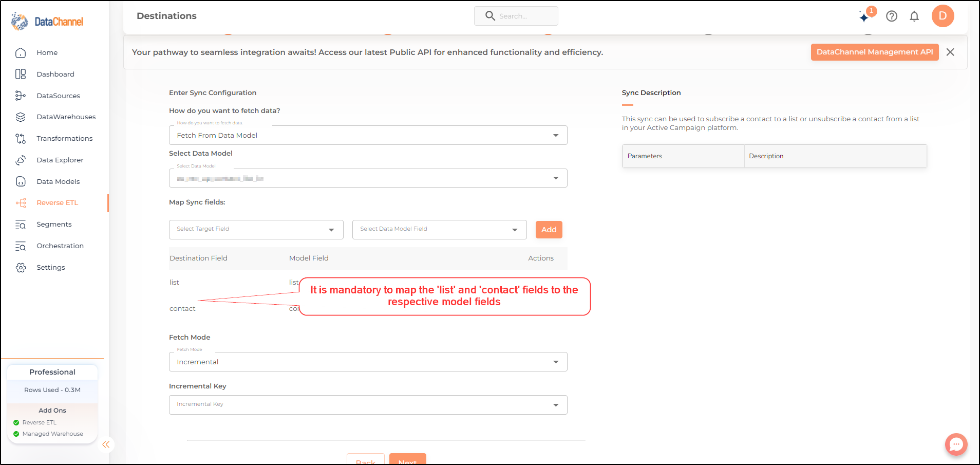Screen dimensions: 980x465
Task: Open the Home icon in sidebar
Action: click(21, 53)
